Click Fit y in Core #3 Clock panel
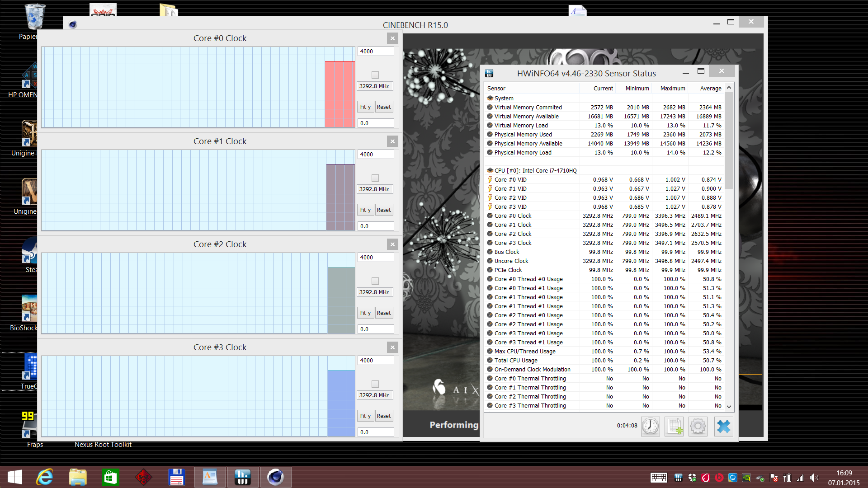868x488 pixels. [365, 416]
